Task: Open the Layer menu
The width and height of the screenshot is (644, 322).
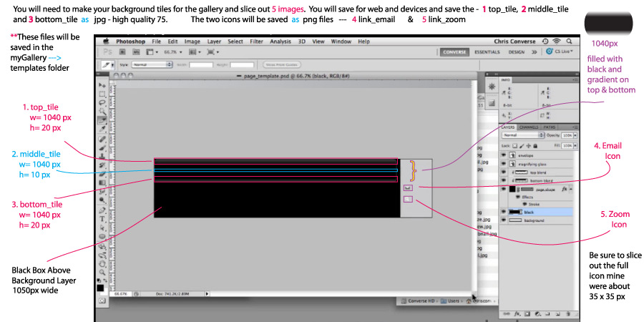Action: [x=214, y=42]
